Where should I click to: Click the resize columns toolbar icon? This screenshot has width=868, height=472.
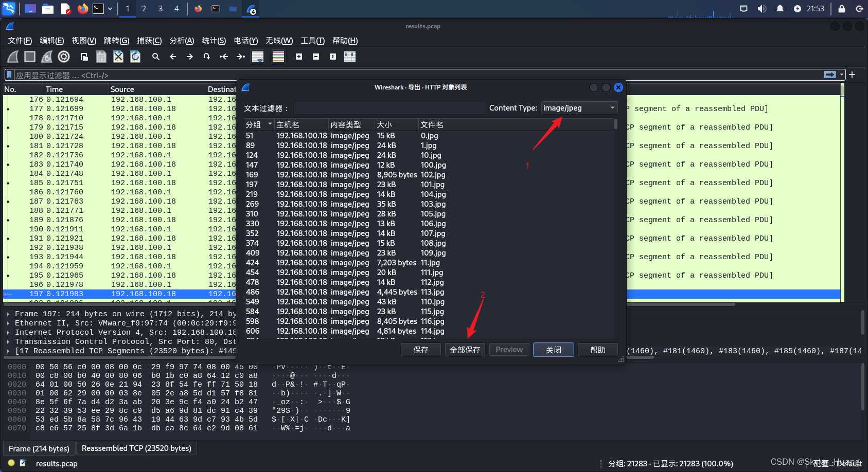click(x=350, y=57)
